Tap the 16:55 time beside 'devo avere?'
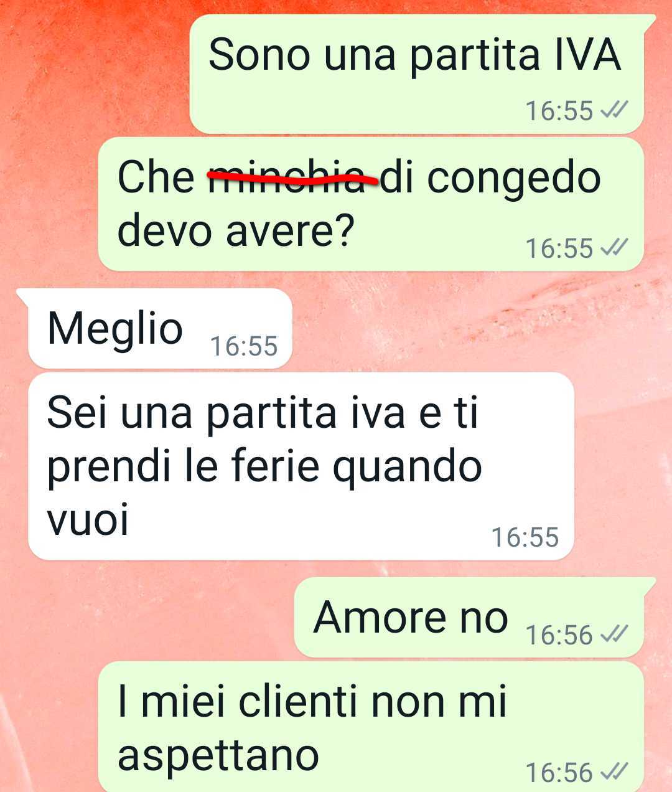The height and width of the screenshot is (792, 672). tap(559, 248)
